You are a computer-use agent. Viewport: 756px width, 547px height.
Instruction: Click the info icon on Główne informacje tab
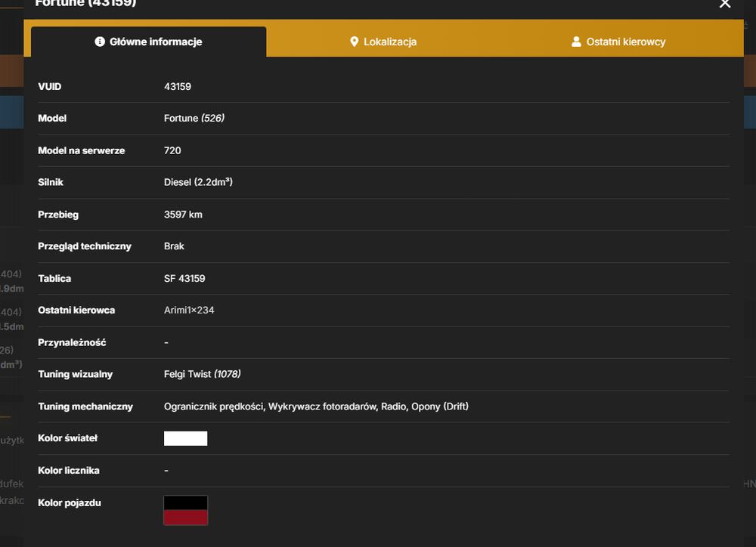(100, 42)
